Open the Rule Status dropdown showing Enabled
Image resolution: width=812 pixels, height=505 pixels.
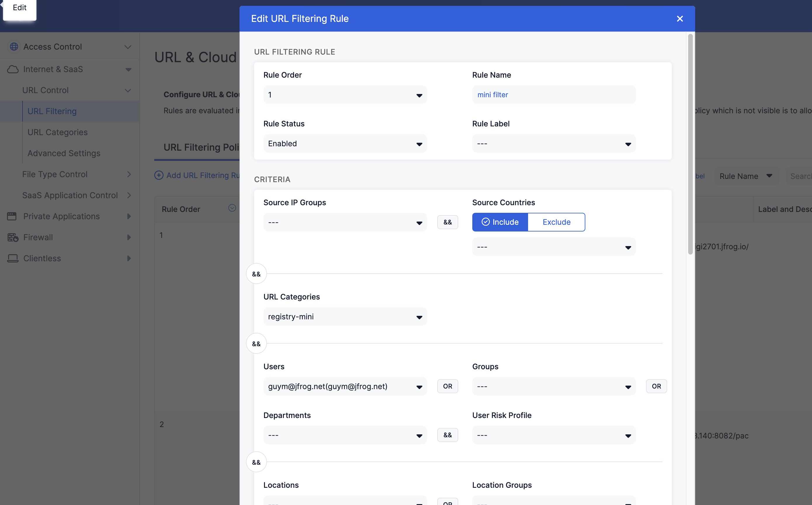345,144
